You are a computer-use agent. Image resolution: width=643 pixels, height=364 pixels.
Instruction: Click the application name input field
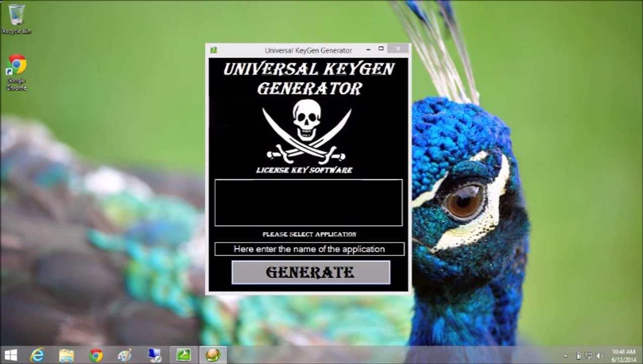(x=309, y=249)
